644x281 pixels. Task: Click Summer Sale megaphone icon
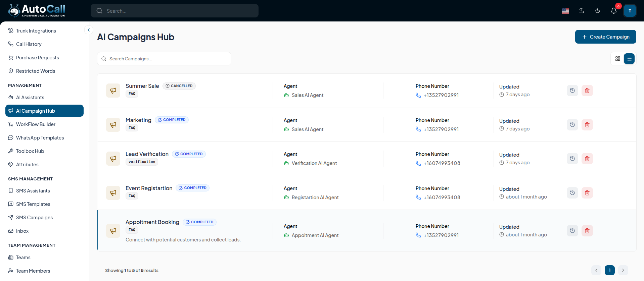click(113, 91)
